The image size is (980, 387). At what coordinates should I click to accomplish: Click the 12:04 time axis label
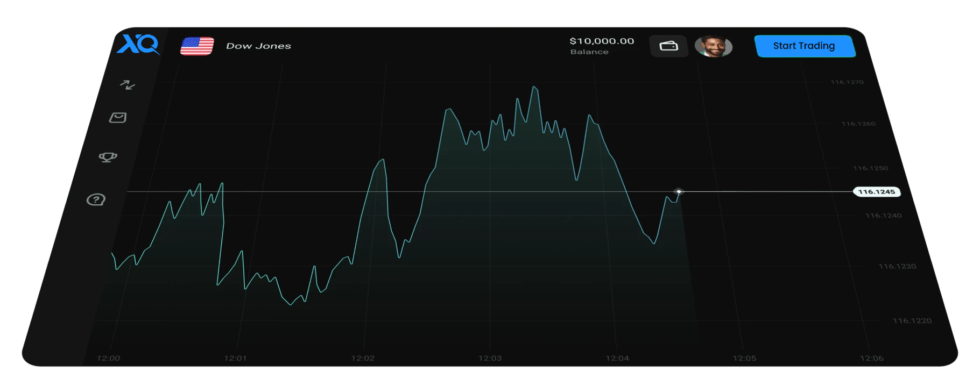617,358
